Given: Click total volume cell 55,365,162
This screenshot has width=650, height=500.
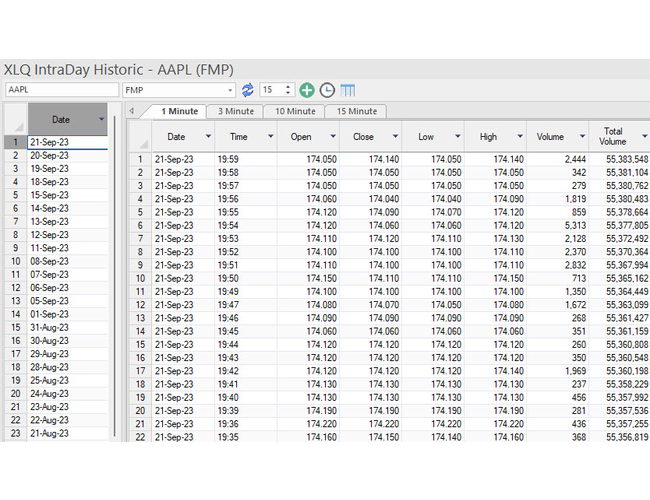Looking at the screenshot, I should (x=619, y=279).
